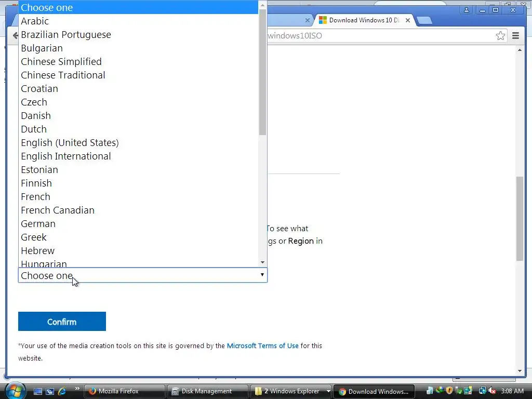
Task: Close the left partially hidden tab
Action: click(307, 20)
